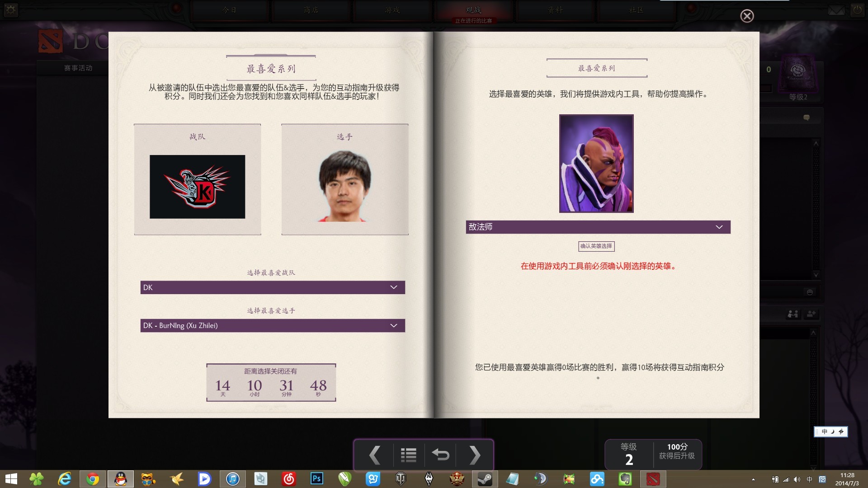Close the compendium book overlay

(747, 16)
